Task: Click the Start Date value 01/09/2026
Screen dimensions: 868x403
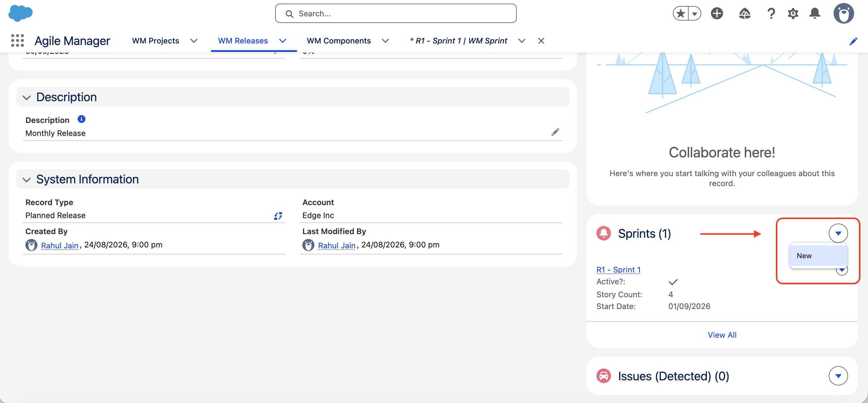Action: pyautogui.click(x=689, y=306)
